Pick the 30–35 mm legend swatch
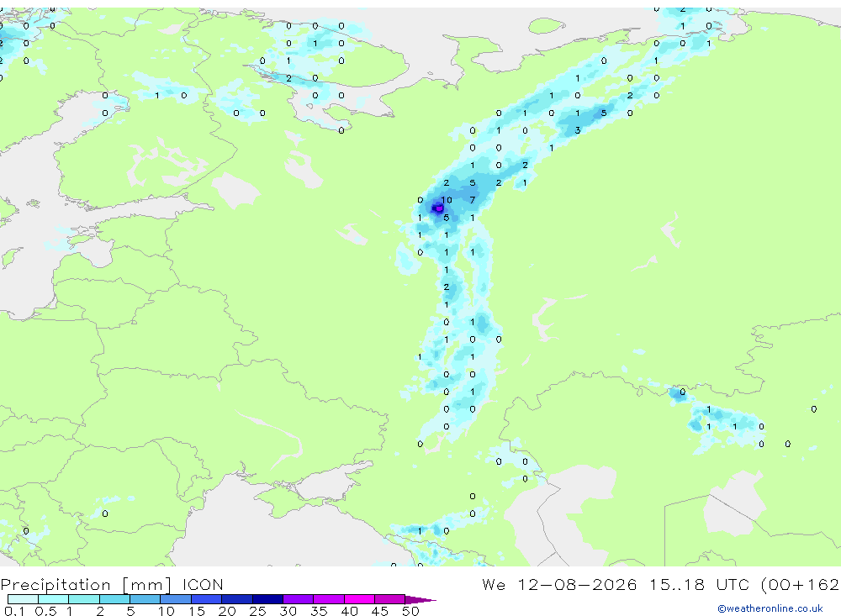 (299, 599)
